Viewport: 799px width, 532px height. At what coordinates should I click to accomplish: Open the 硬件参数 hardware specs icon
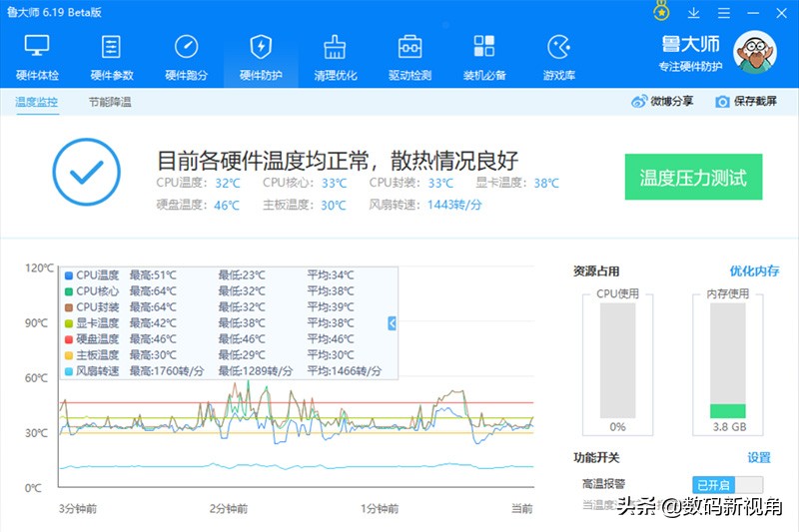point(111,47)
